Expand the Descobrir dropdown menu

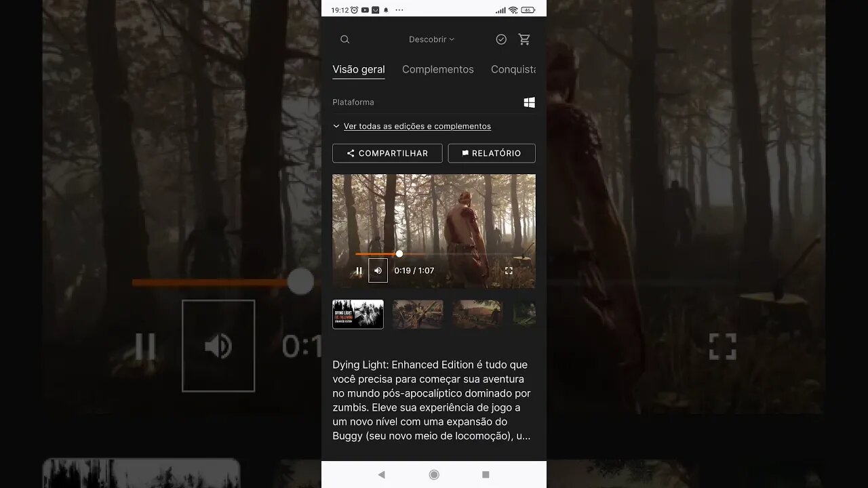431,39
